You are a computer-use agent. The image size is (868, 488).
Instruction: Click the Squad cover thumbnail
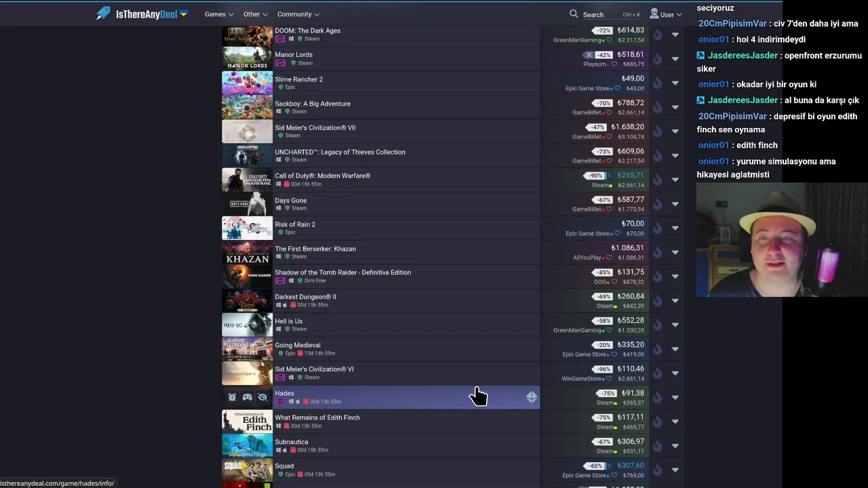point(247,470)
